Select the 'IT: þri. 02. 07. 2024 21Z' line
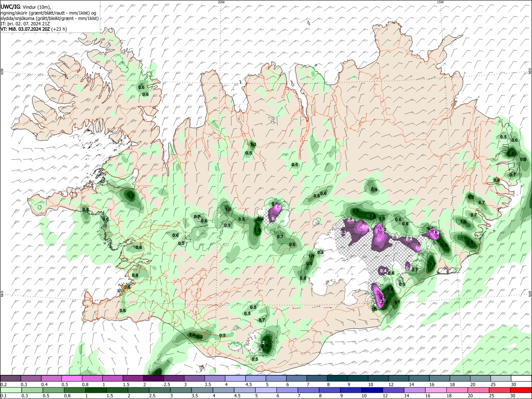This screenshot has width=532, height=399. [25, 24]
